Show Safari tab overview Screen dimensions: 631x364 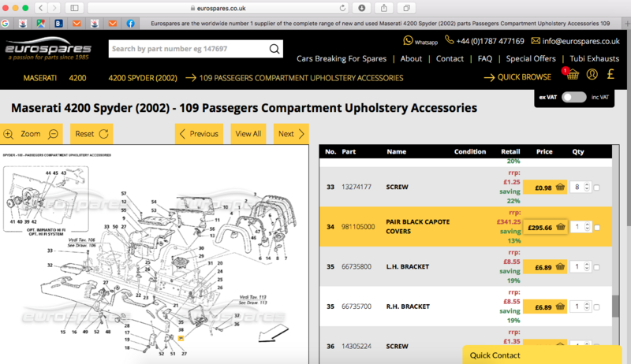pyautogui.click(x=406, y=8)
